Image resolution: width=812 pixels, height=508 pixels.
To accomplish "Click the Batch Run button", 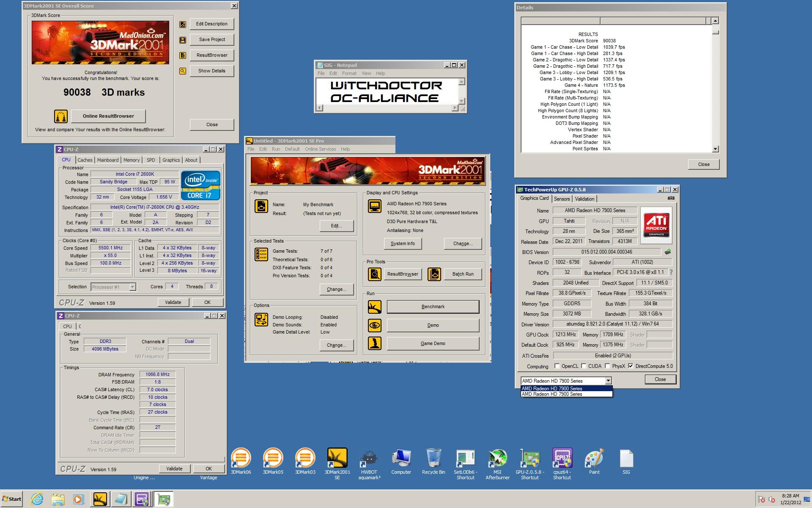I will tap(463, 274).
